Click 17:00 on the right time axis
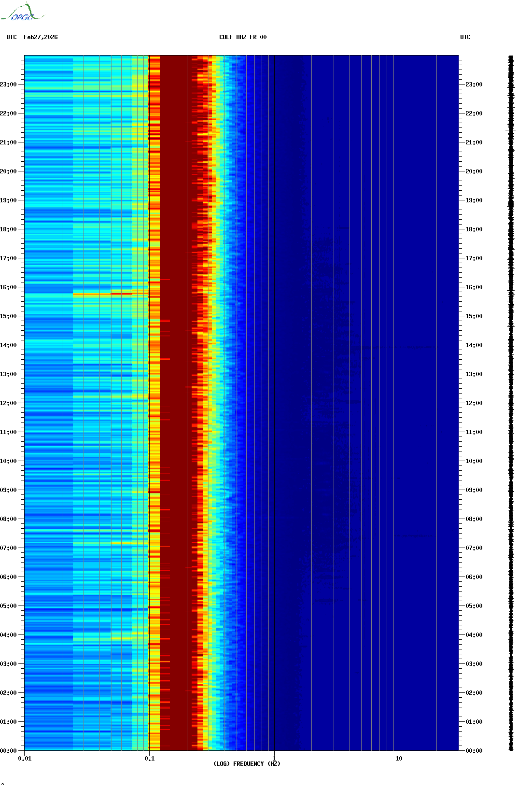The width and height of the screenshot is (532, 789). click(x=474, y=258)
